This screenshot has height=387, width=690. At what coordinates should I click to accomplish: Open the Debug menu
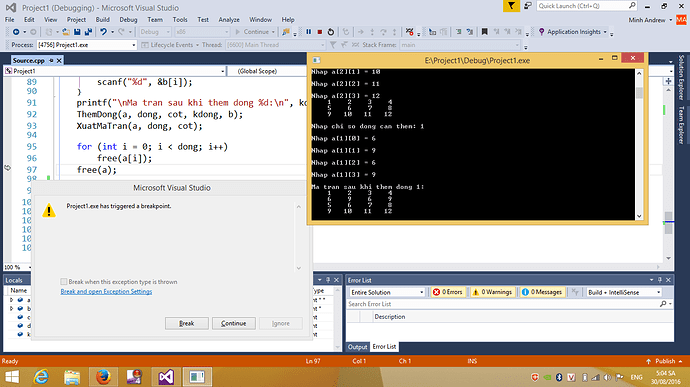click(x=128, y=19)
